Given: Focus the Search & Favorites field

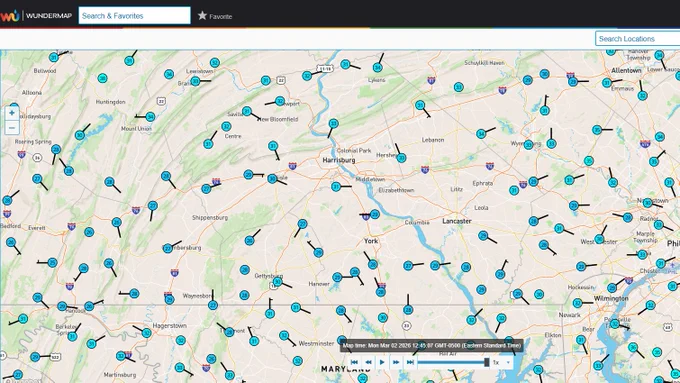Looking at the screenshot, I should (134, 16).
